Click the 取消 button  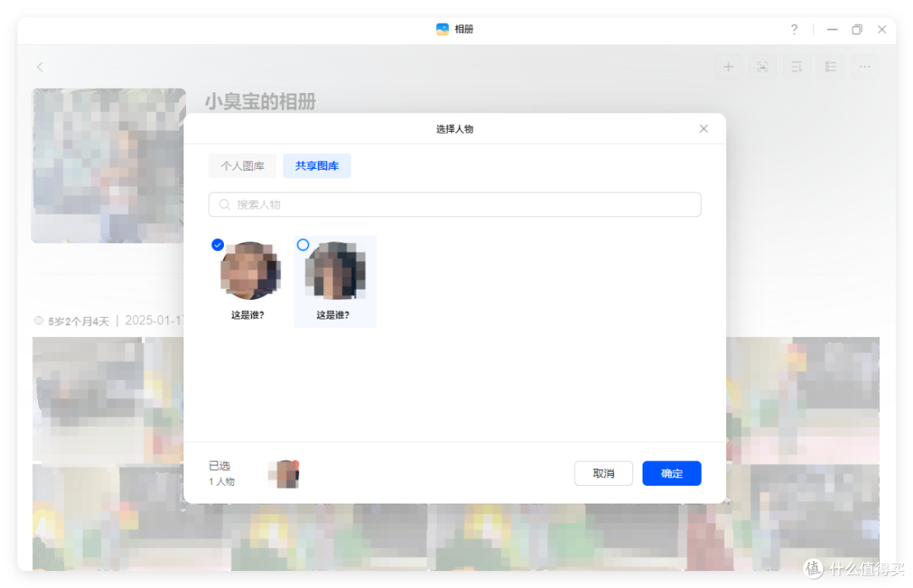click(604, 473)
